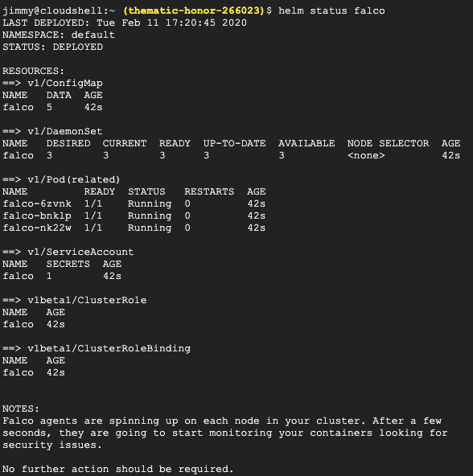Click the v1beta1/ClusterRole section header
The image size is (473, 476).
pos(75,300)
